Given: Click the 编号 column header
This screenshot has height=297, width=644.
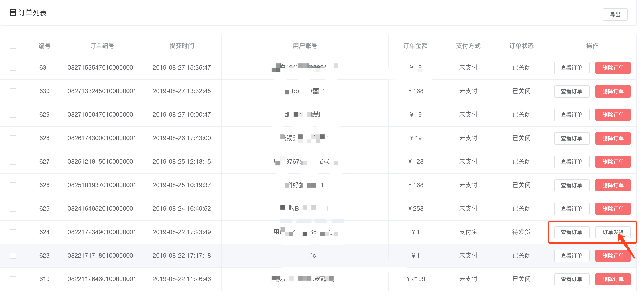Looking at the screenshot, I should click(x=45, y=45).
